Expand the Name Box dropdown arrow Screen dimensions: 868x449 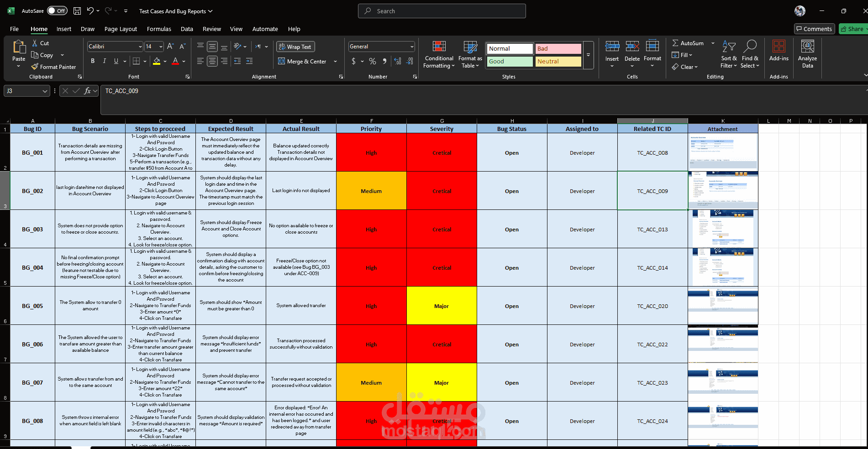[x=45, y=91]
